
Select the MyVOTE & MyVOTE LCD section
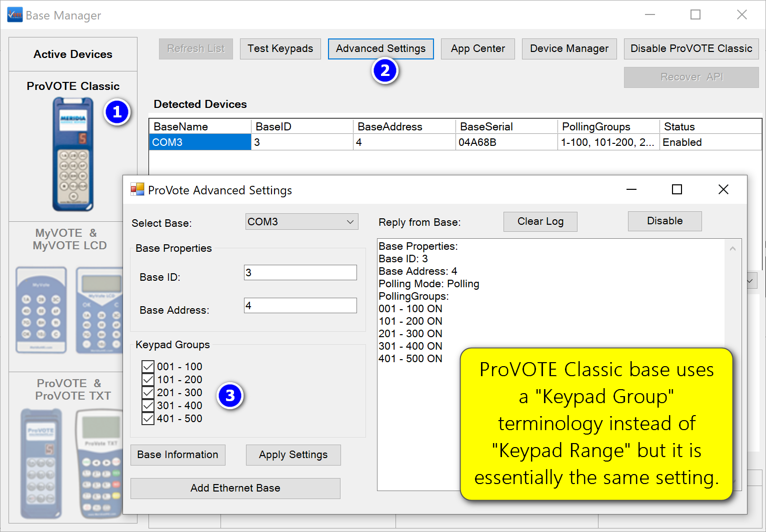(x=70, y=239)
